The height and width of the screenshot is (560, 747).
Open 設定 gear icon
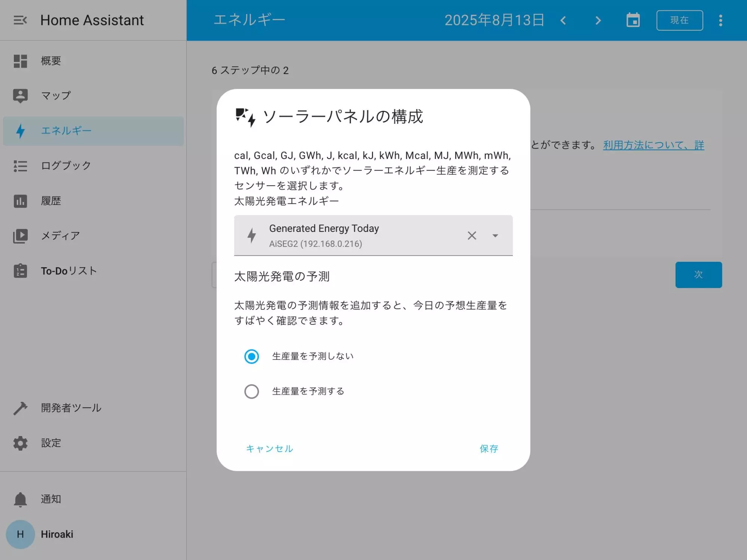coord(20,443)
